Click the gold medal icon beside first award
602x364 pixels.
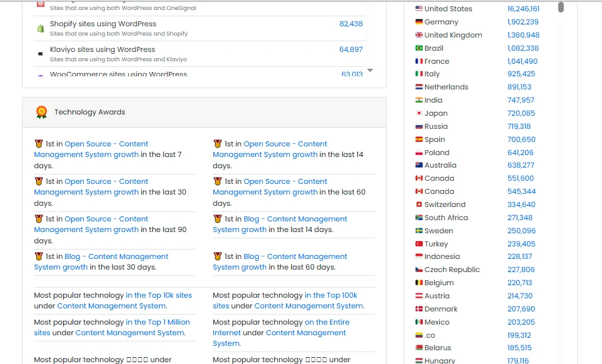tap(38, 144)
